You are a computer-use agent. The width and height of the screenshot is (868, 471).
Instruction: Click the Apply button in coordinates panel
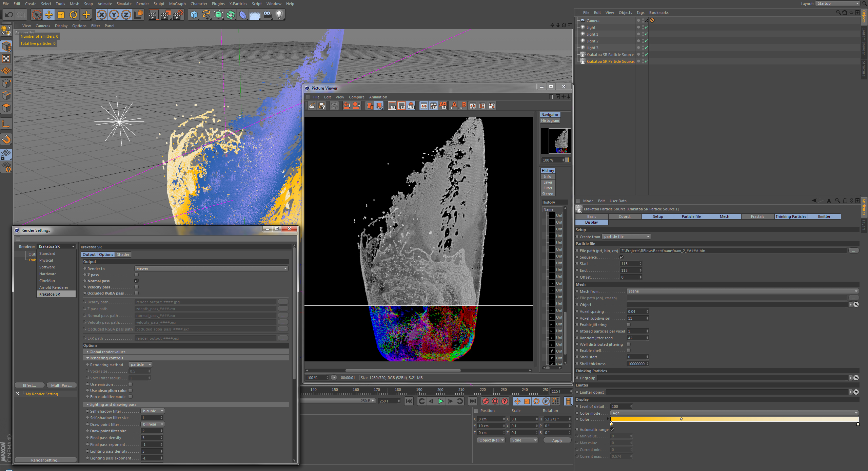(x=557, y=440)
